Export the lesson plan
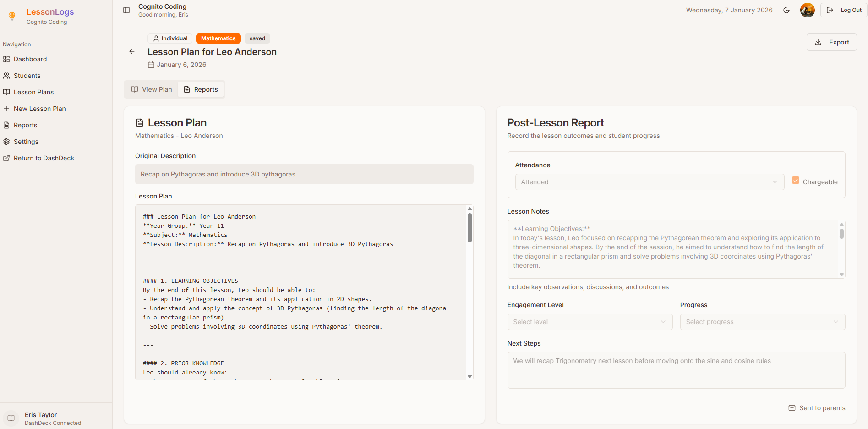This screenshot has height=429, width=868. pyautogui.click(x=831, y=42)
